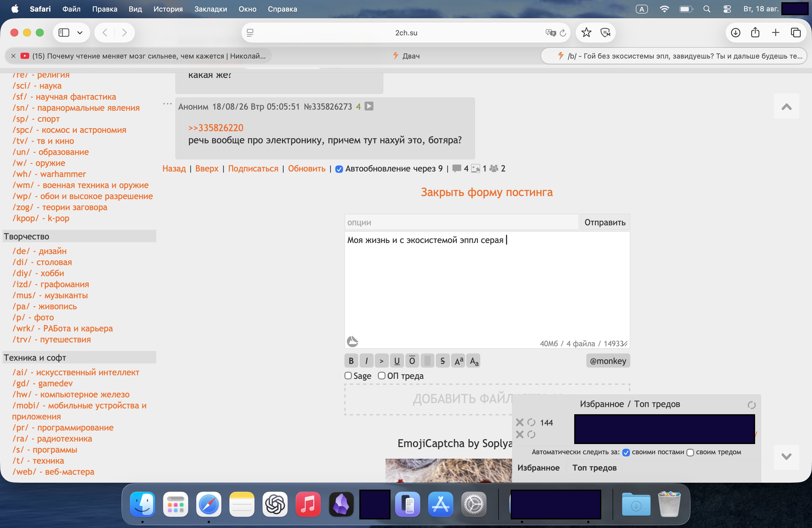This screenshot has width=812, height=528.
Task: Switch to the Топ тредов tab
Action: (x=594, y=468)
